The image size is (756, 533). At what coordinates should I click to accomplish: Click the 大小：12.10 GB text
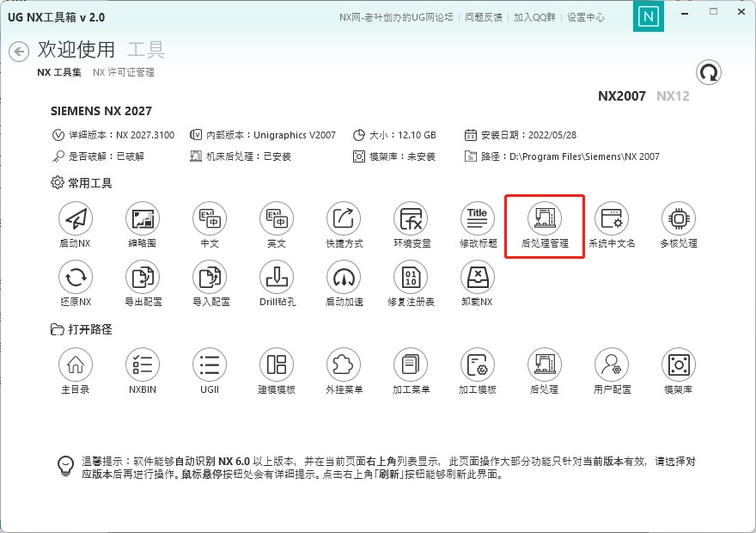pos(403,135)
